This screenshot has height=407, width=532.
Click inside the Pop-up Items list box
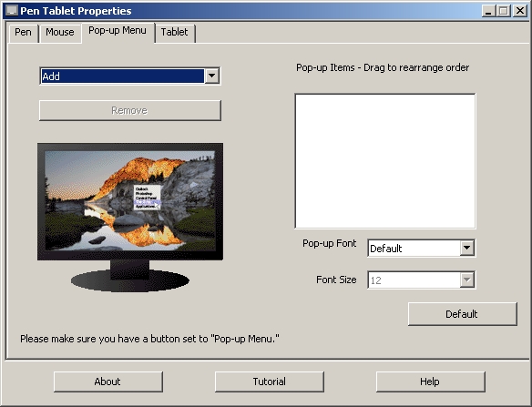(x=385, y=161)
